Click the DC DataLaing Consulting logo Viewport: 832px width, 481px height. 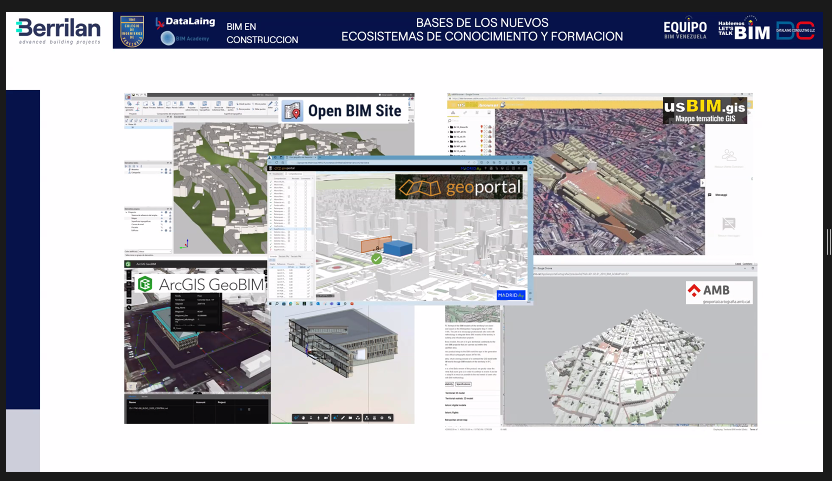coord(795,30)
